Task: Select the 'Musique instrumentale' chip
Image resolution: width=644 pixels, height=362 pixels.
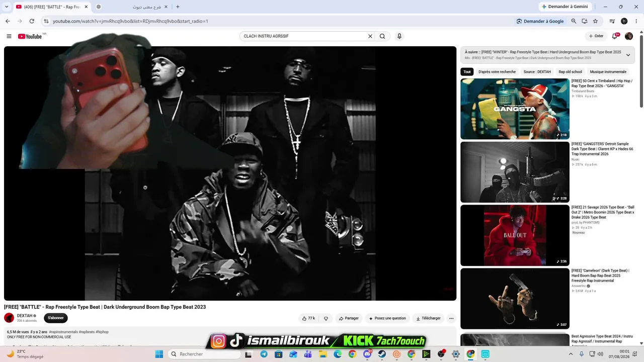Action: pyautogui.click(x=608, y=72)
